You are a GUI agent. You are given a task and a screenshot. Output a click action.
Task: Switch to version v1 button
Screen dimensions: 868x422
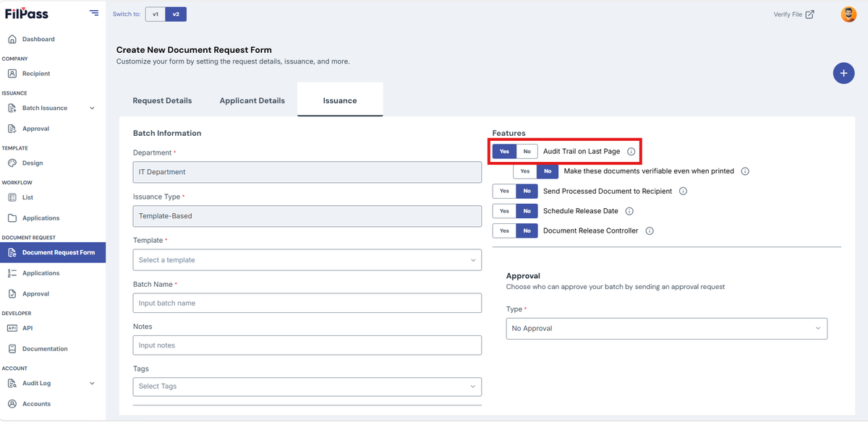click(156, 14)
